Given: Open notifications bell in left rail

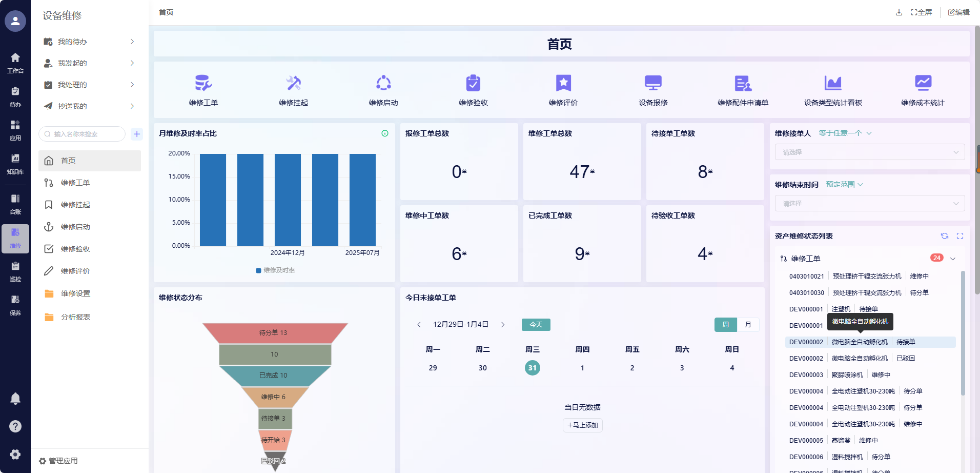Looking at the screenshot, I should pos(15,399).
